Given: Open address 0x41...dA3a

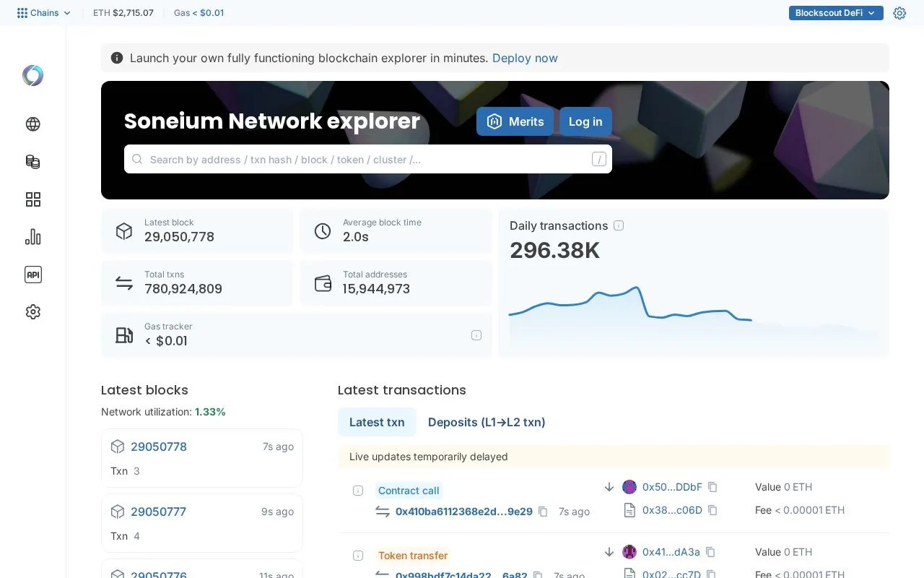Looking at the screenshot, I should click(671, 552).
